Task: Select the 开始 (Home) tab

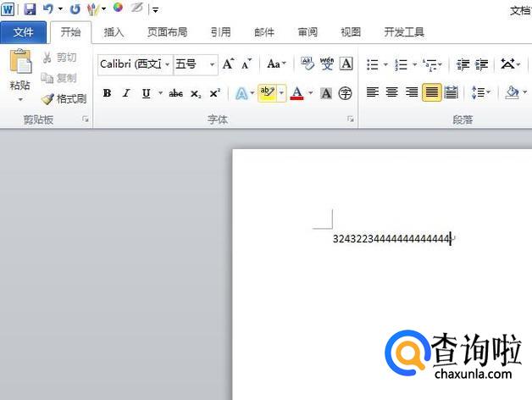Action: [x=71, y=32]
